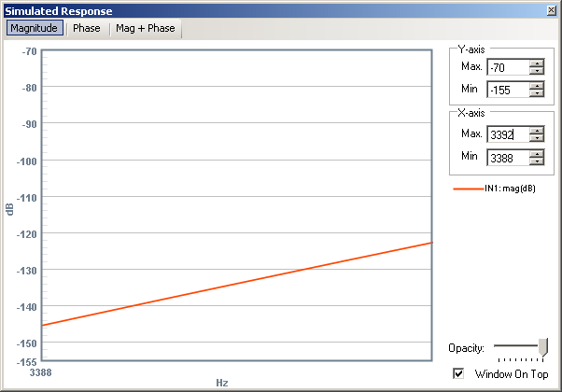
Task: Select the Mag + Phase tab
Action: [146, 28]
